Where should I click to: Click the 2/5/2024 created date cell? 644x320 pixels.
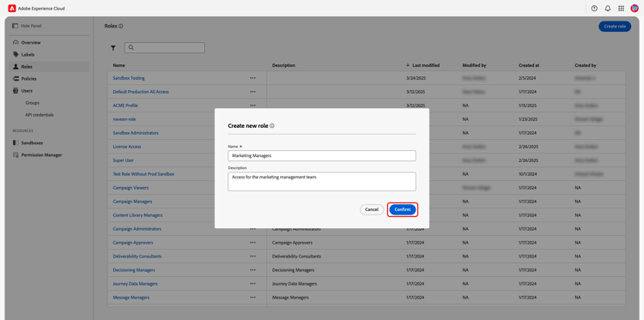[527, 78]
